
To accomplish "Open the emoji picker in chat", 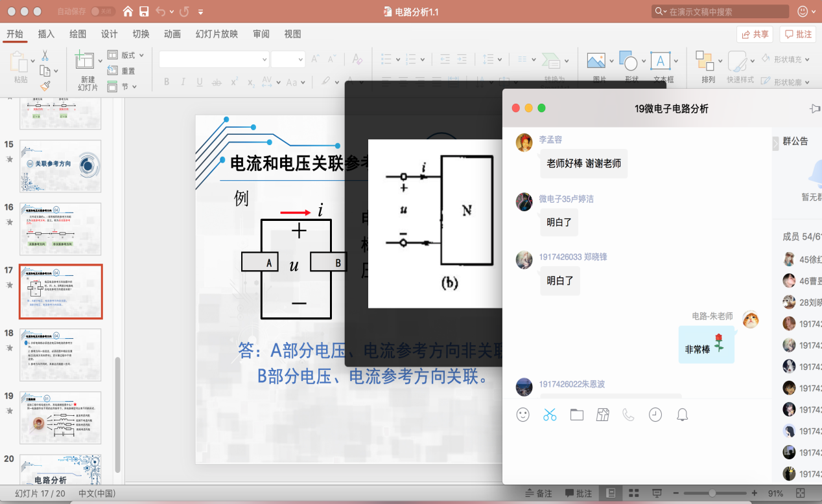I will pos(523,415).
